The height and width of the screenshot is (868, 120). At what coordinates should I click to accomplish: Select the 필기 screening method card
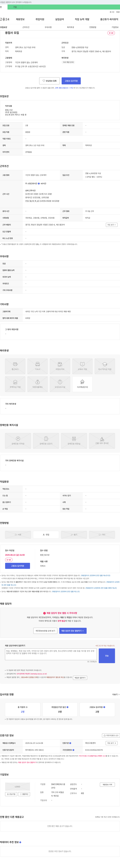coord(74,535)
